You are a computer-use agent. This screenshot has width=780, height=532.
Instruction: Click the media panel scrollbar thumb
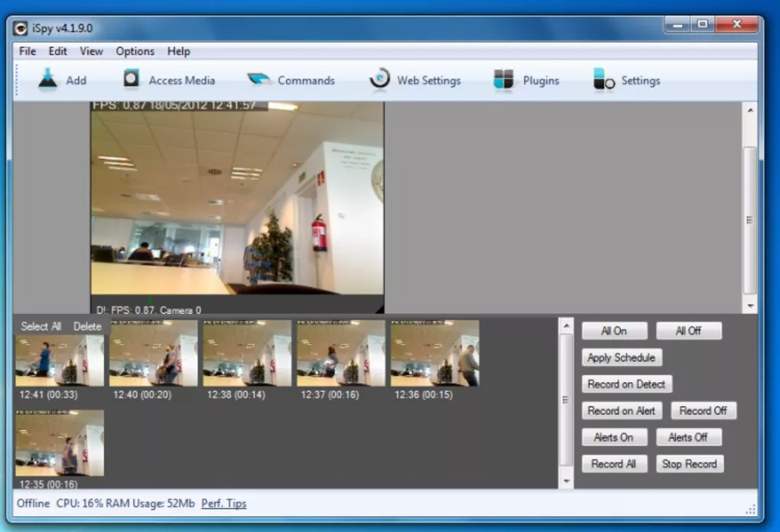(x=566, y=400)
